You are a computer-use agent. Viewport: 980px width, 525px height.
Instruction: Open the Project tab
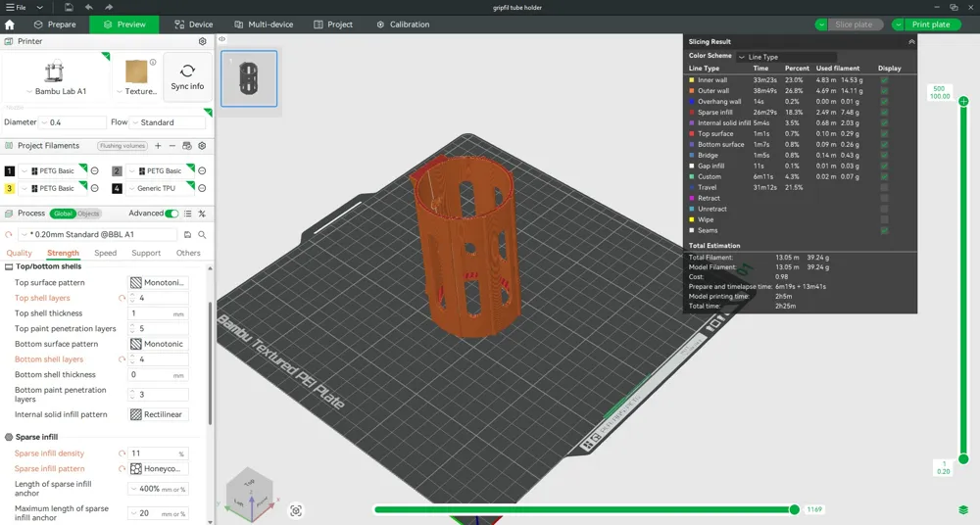click(x=333, y=24)
